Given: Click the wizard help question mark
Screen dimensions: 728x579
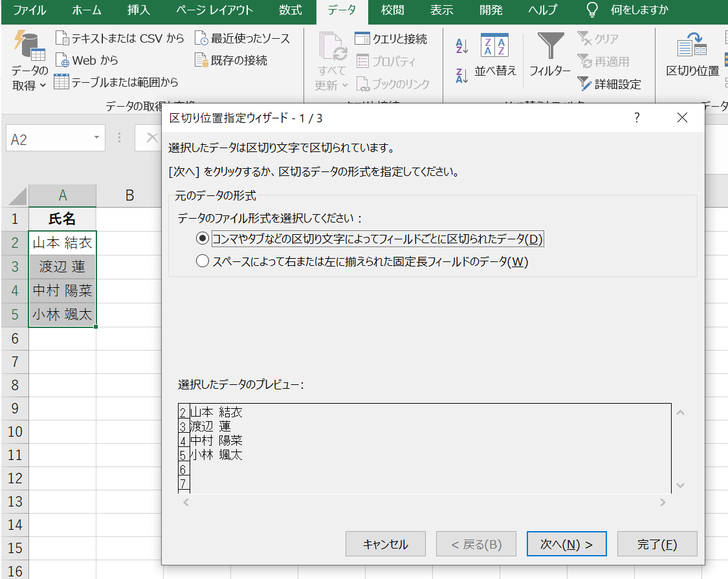Looking at the screenshot, I should tap(637, 118).
